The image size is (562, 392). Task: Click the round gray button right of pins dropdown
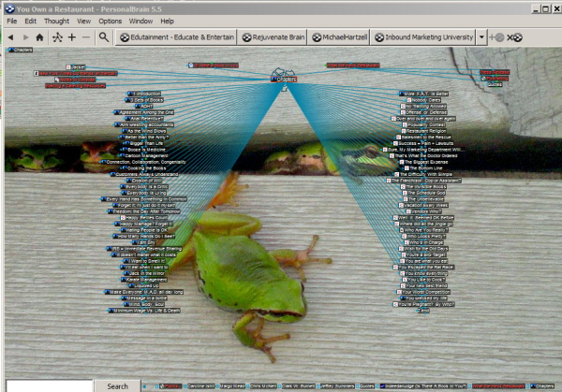point(498,37)
